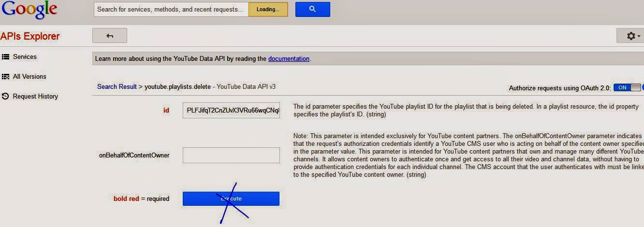This screenshot has height=227, width=644.
Task: Click the Loading... status button
Action: pos(268,9)
